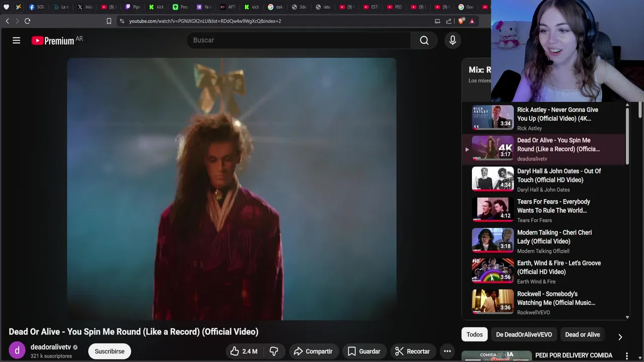644x362 pixels.
Task: Click picture-in-picture icon in address bar
Action: click(x=437, y=21)
